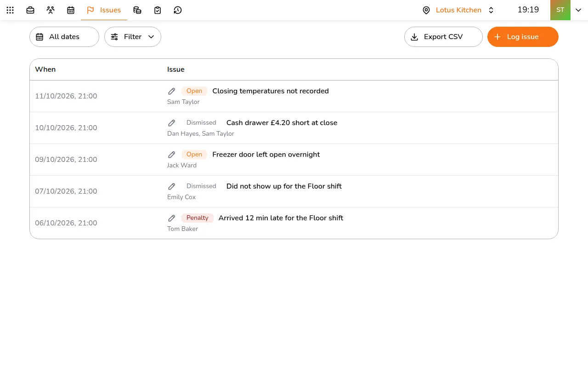Open the coins section icon
This screenshot has height=368, width=588.
(137, 10)
